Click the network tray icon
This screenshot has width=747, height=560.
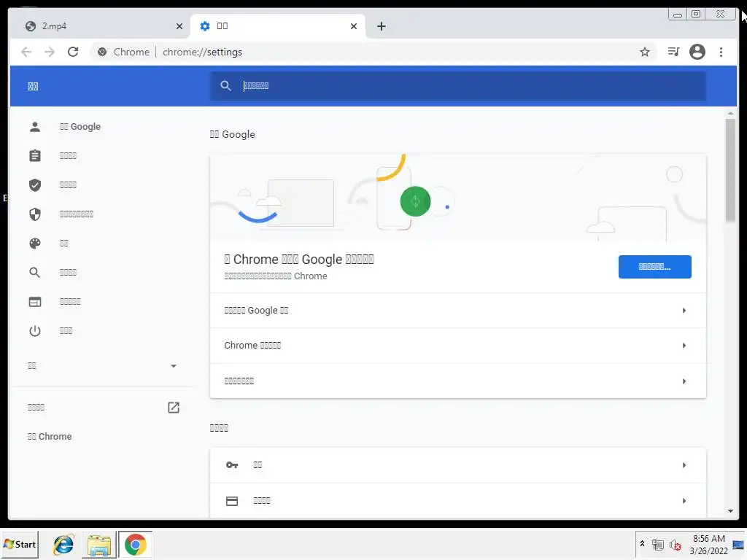click(x=658, y=545)
